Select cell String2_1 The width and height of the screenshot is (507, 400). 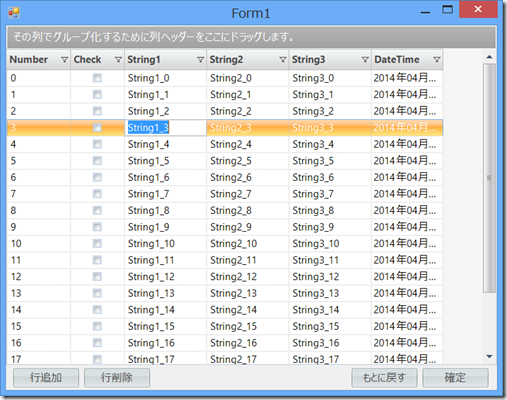pyautogui.click(x=248, y=95)
